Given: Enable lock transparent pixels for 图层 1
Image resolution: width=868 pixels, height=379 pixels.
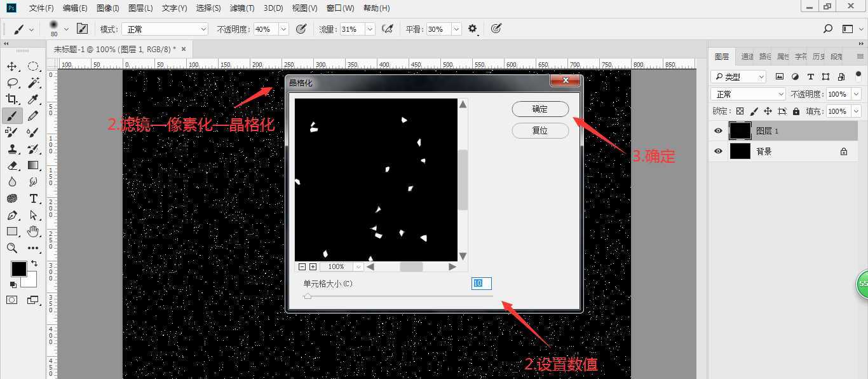Looking at the screenshot, I should pos(740,111).
